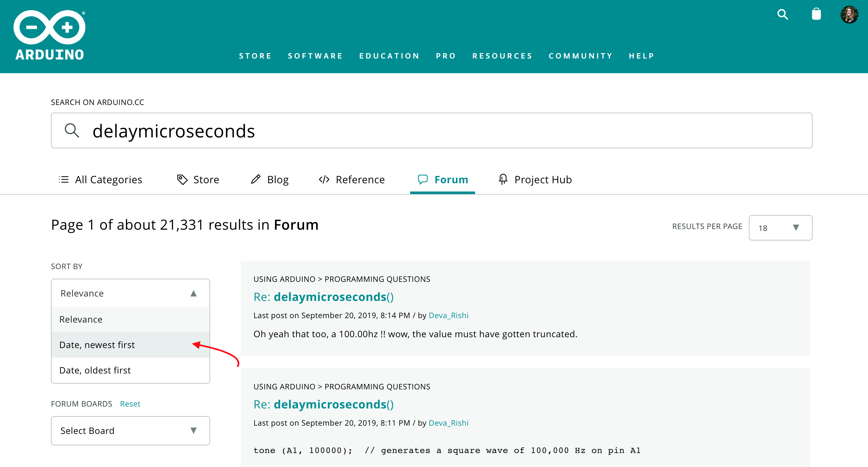Image resolution: width=868 pixels, height=467 pixels.
Task: Open the EDUCATION menu
Action: (389, 56)
